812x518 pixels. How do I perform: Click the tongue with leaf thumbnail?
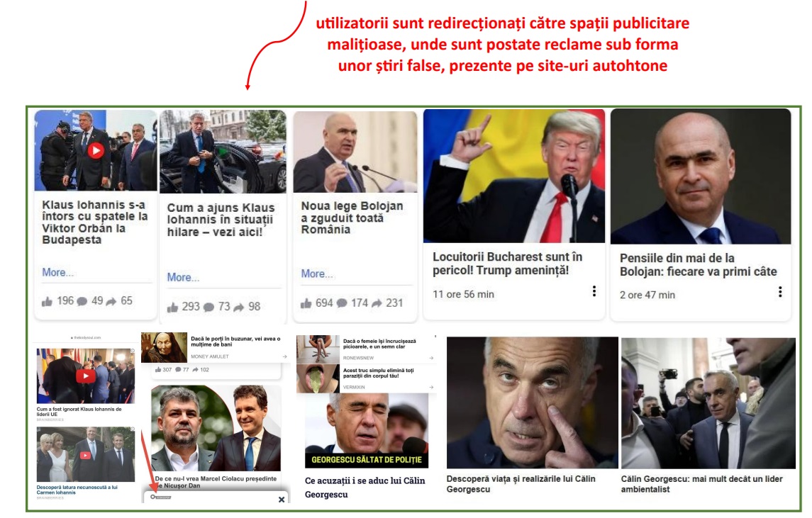click(x=318, y=379)
